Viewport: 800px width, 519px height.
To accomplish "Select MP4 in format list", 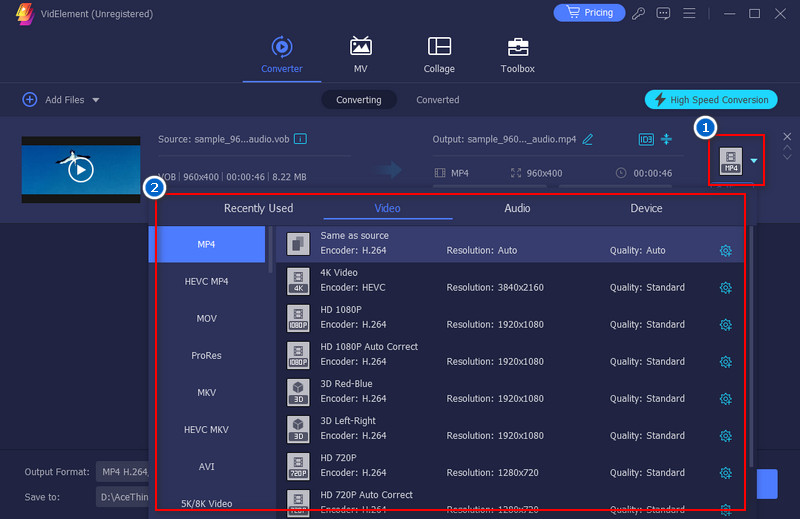I will [207, 244].
